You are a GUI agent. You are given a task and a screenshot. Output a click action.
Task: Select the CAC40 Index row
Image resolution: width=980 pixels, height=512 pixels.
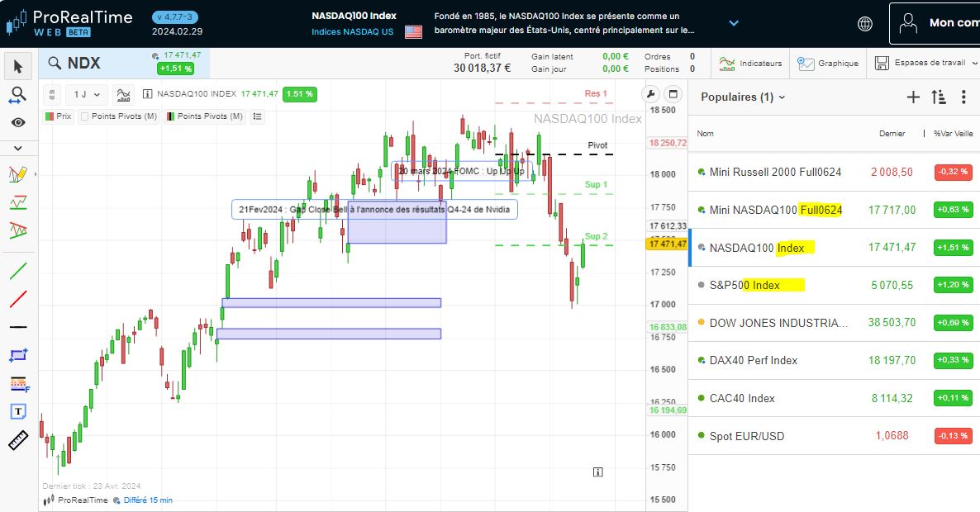835,398
